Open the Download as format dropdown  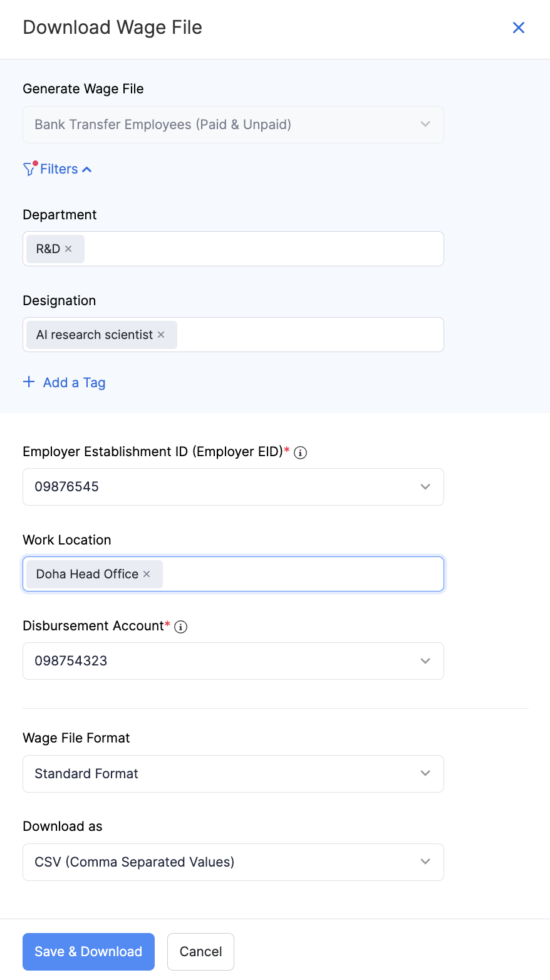click(x=425, y=862)
